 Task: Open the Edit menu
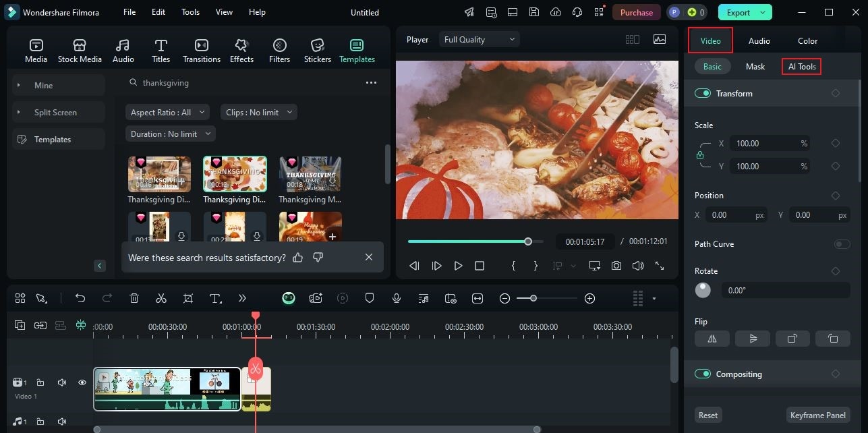pos(158,12)
